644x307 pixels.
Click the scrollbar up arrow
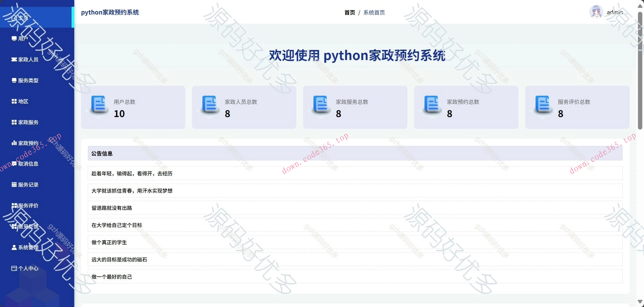point(640,5)
